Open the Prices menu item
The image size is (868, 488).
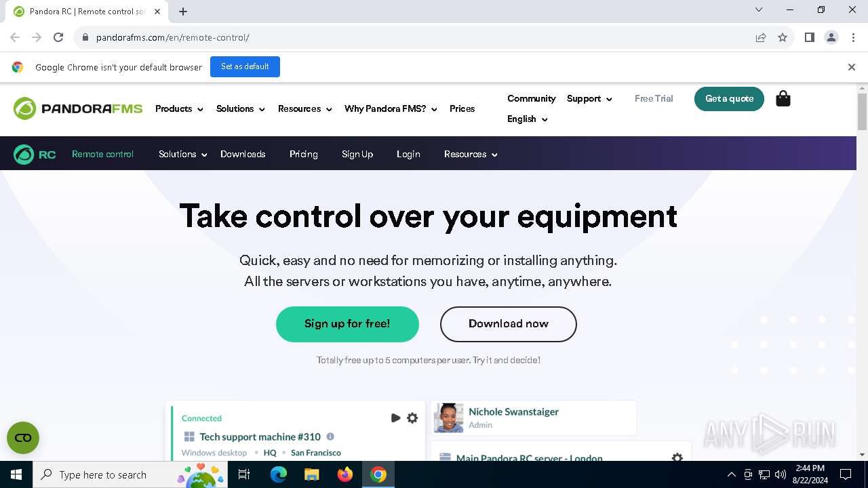(x=462, y=108)
